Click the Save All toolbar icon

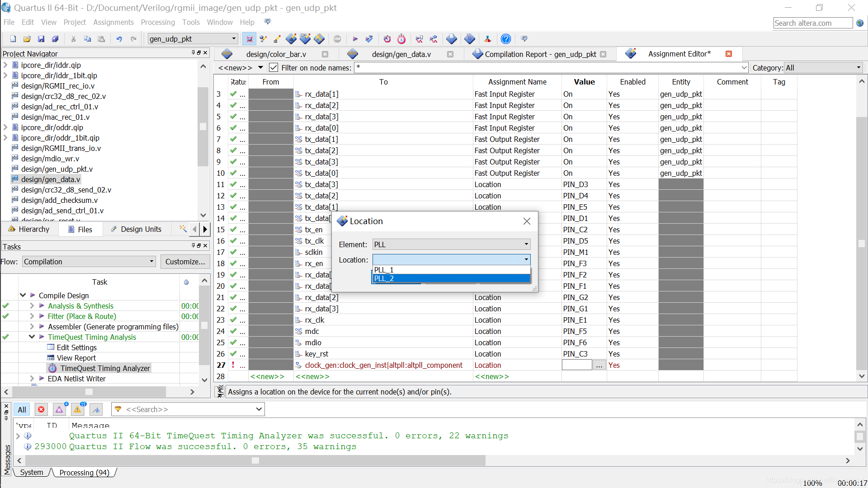(x=55, y=39)
